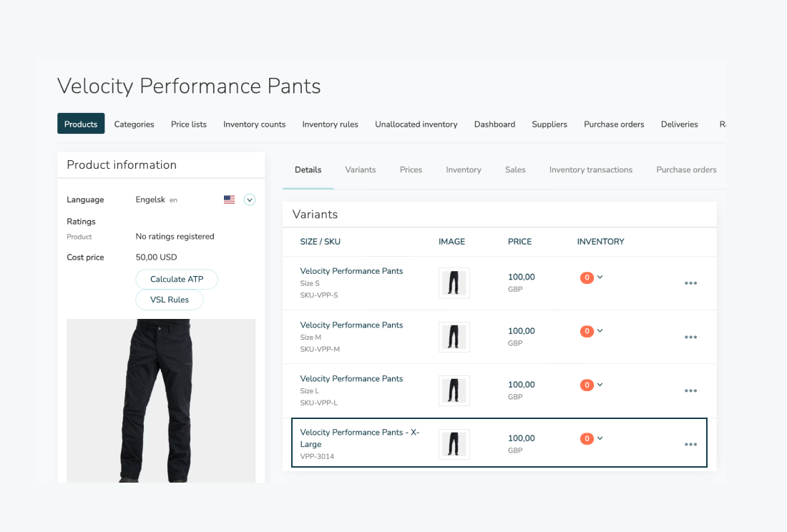787x532 pixels.
Task: Click Size S variant thumbnail image
Action: coord(454,283)
